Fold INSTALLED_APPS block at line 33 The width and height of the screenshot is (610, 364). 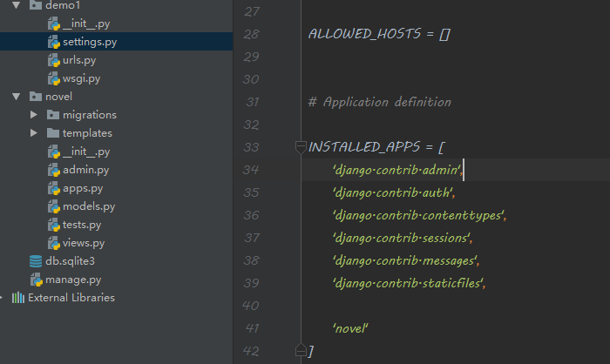coord(301,145)
